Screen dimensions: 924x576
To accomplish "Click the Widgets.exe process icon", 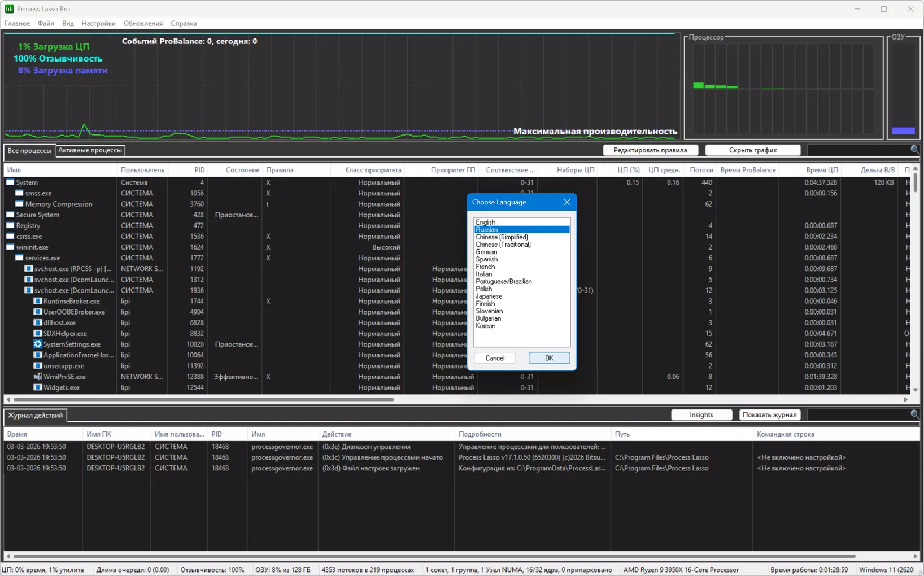I will click(38, 387).
